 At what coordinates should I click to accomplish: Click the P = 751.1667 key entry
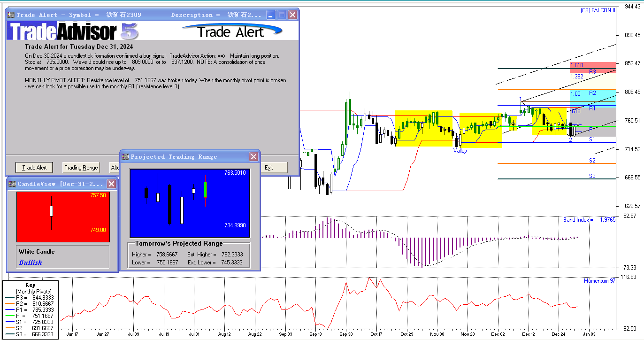(x=30, y=316)
